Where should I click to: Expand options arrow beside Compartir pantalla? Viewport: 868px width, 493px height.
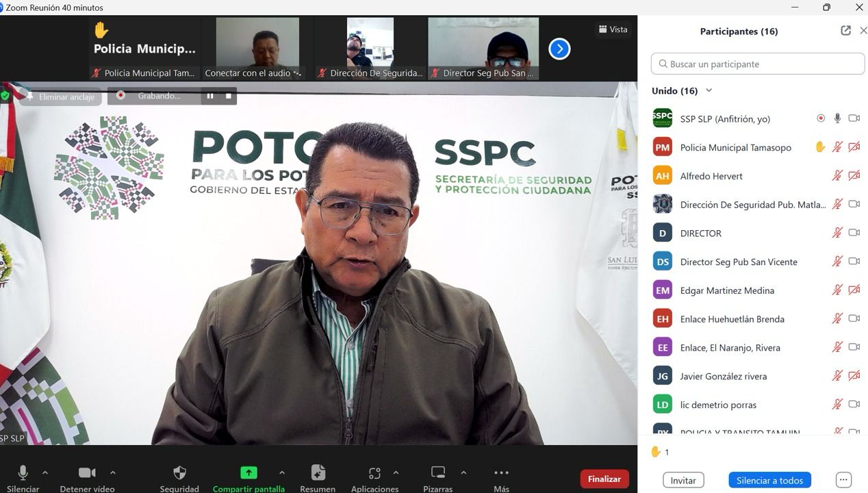click(x=281, y=472)
